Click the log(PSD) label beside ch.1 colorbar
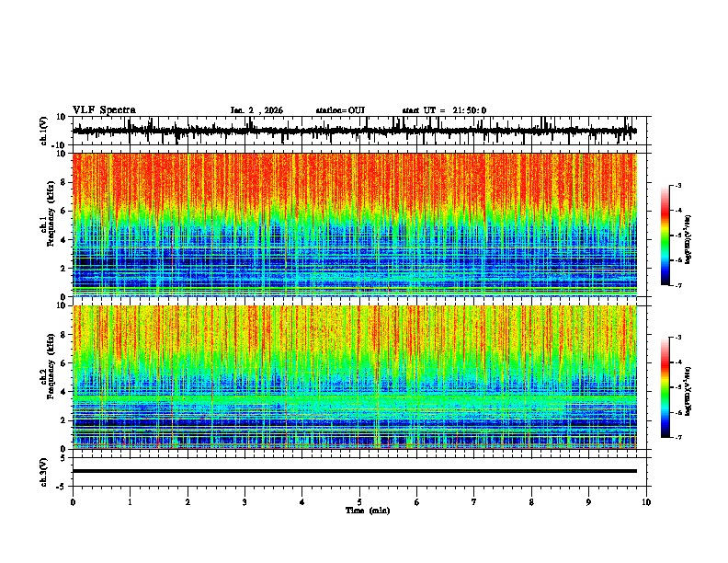 [688, 239]
